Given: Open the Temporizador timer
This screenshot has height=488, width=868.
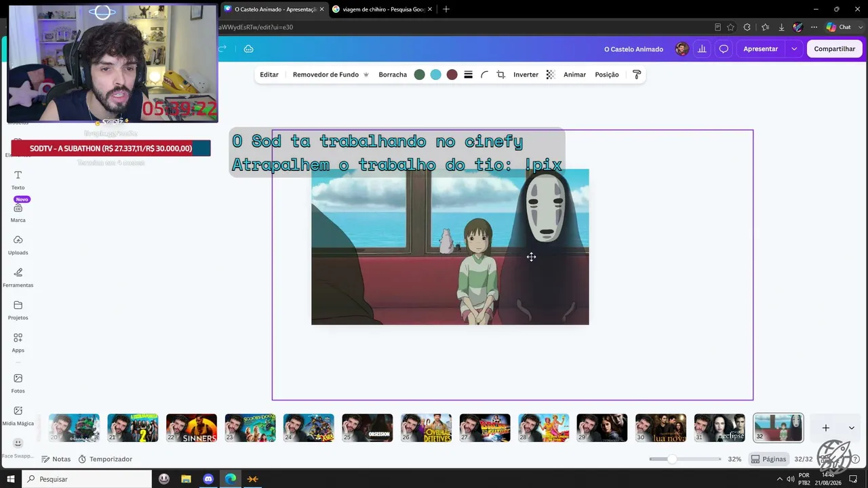Looking at the screenshot, I should tap(105, 459).
